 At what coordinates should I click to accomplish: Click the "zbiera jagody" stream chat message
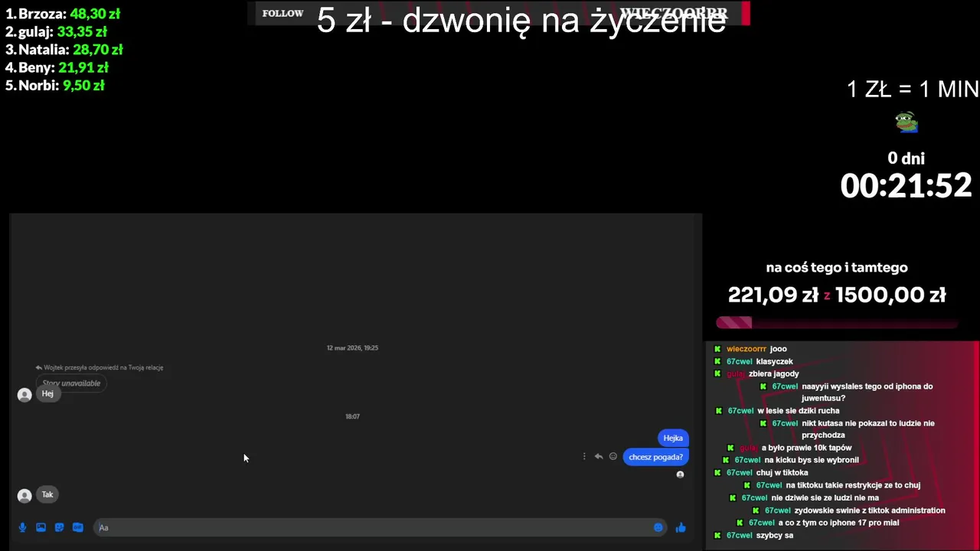[x=756, y=373]
